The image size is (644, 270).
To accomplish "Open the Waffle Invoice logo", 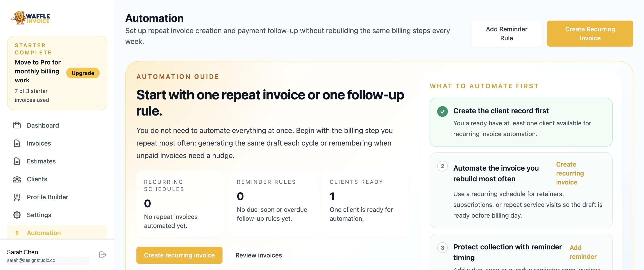I will [30, 17].
